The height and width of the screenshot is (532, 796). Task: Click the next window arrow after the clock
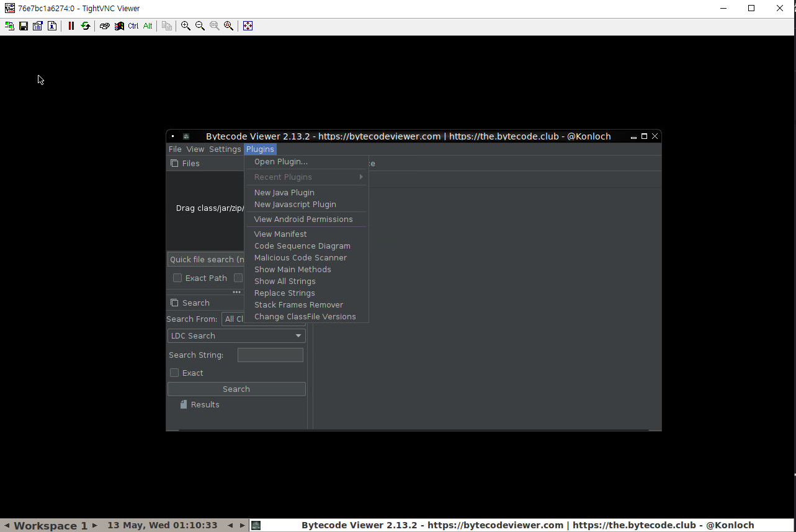click(243, 526)
